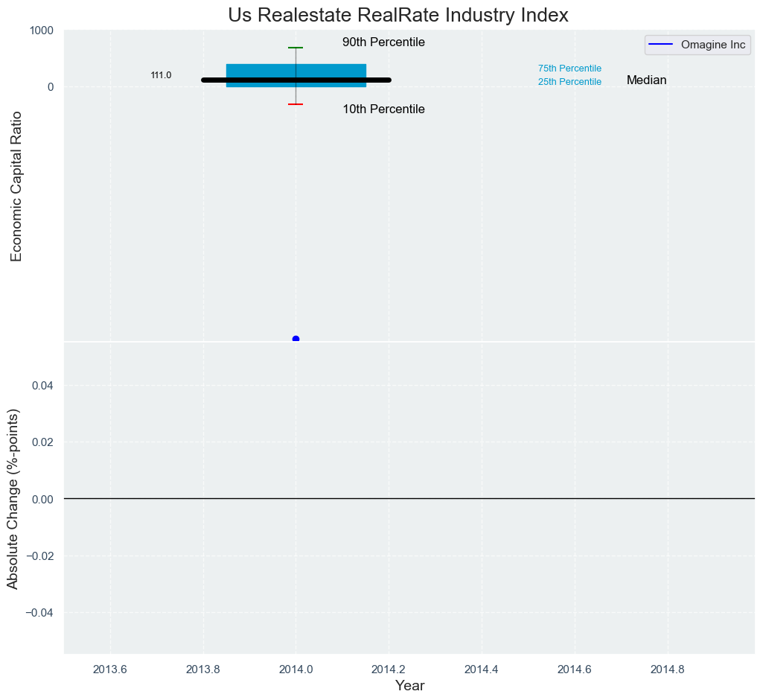This screenshot has height=700, width=763.
Task: Click the chart title RealRate Industry Index
Action: click(398, 15)
